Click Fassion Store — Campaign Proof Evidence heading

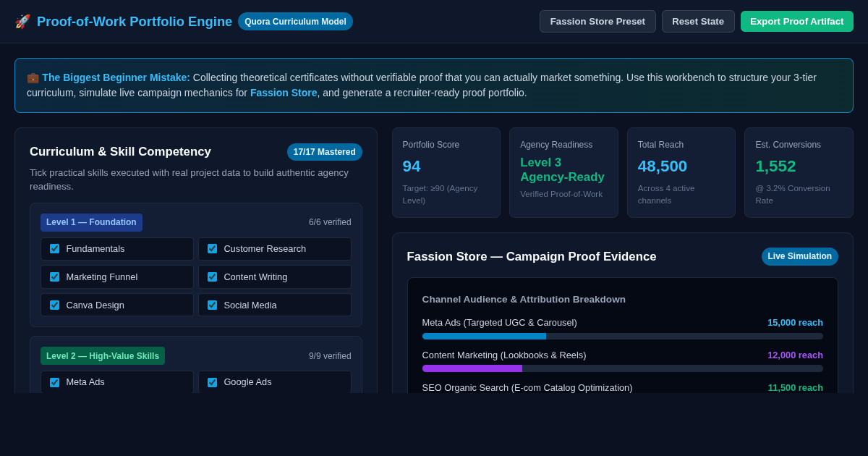532,257
